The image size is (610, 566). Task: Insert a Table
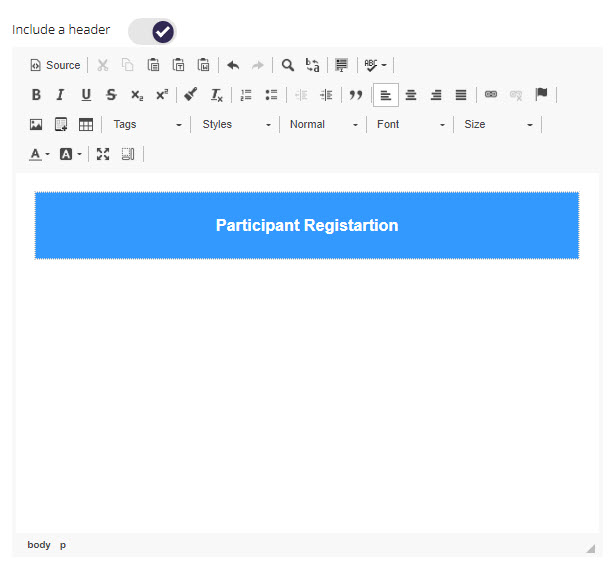(86, 124)
